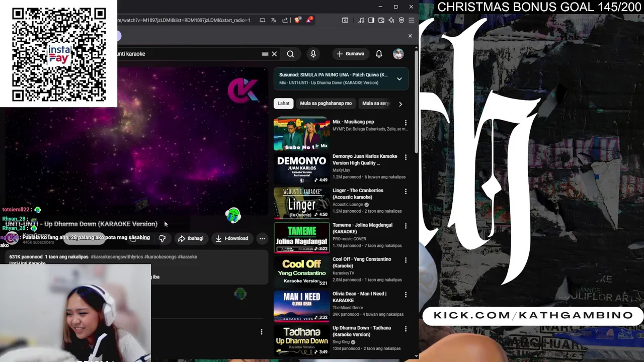The image size is (644, 362).
Task: Open options menu for Demonyo Juan Karlos video
Action: (x=406, y=157)
